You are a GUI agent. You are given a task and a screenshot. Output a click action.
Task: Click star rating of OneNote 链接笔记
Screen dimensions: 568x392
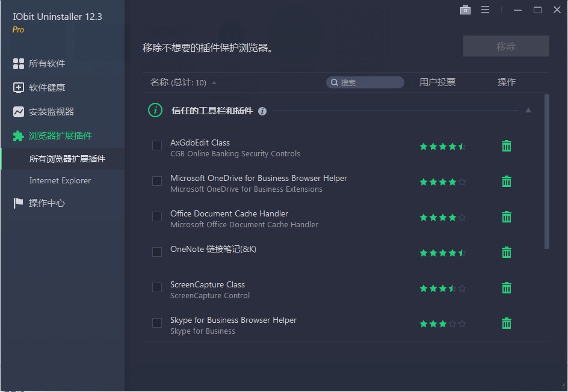pyautogui.click(x=442, y=253)
